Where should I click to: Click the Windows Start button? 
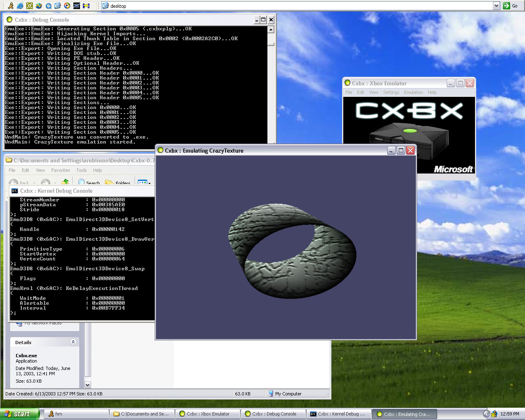[20, 414]
